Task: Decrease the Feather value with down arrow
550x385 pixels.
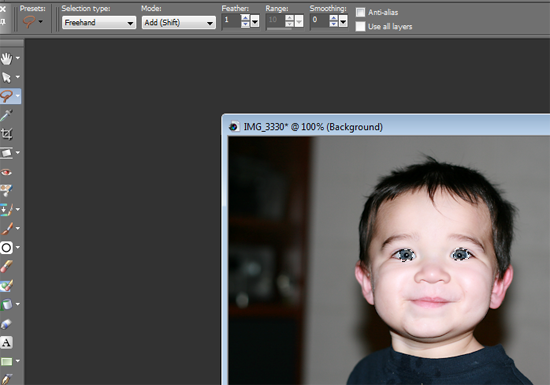Action: point(245,25)
